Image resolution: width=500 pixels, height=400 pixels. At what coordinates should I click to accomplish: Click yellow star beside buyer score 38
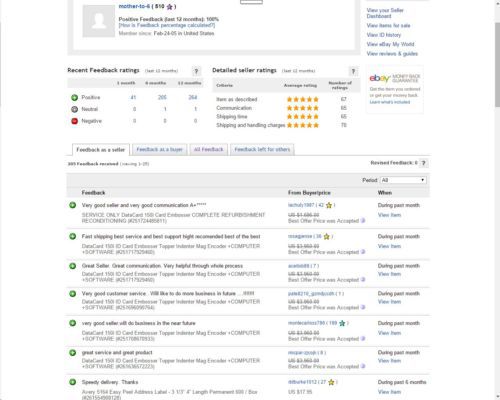(x=327, y=236)
